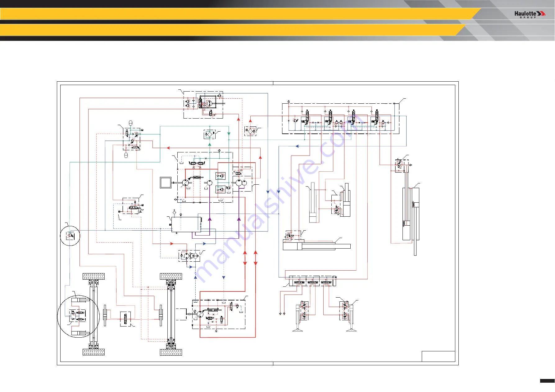Click the green downward flow arrow
This screenshot has height=392, width=555.
click(x=229, y=134)
